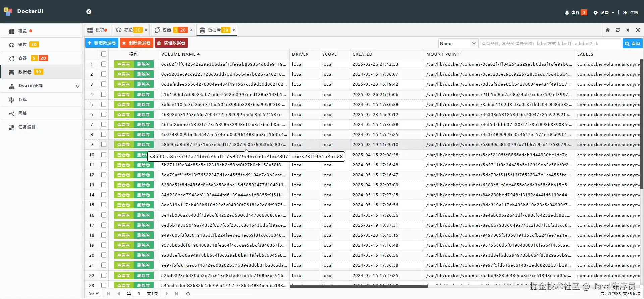Click View Volume button in row 20

pos(124,255)
